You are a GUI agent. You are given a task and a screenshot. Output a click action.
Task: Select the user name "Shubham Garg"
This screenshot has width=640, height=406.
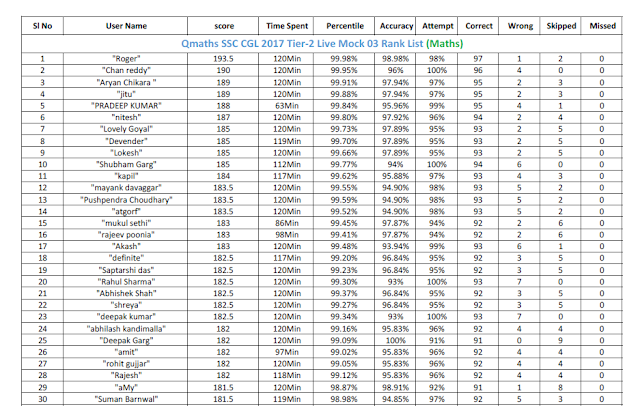click(x=126, y=164)
